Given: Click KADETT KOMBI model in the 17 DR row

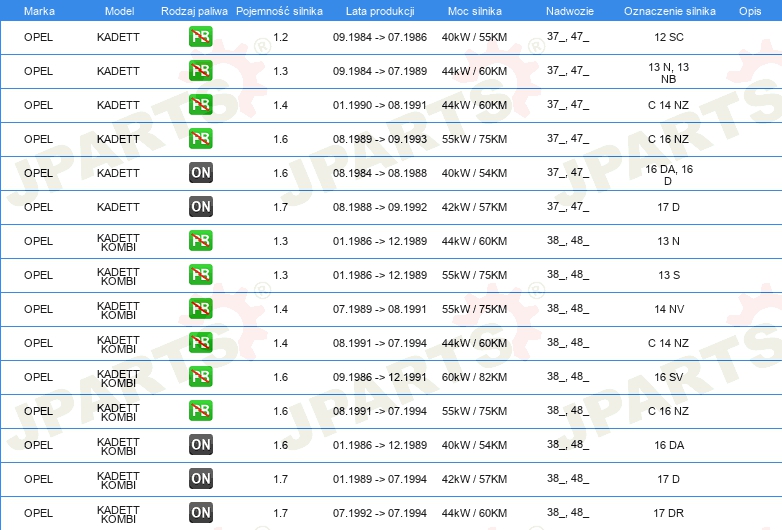Looking at the screenshot, I should click(x=118, y=515).
